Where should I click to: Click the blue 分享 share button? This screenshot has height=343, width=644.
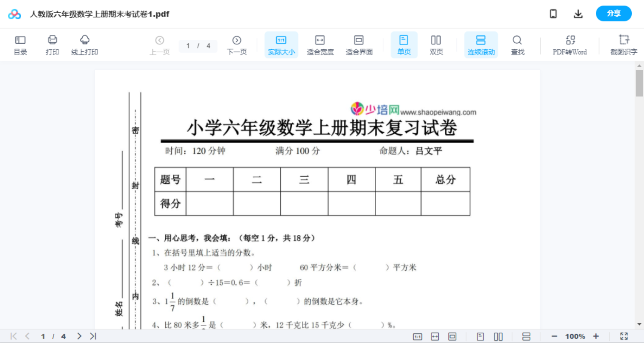tap(613, 13)
